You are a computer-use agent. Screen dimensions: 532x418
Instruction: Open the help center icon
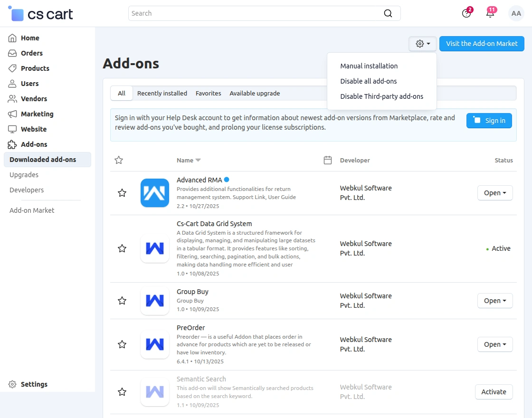pyautogui.click(x=466, y=13)
